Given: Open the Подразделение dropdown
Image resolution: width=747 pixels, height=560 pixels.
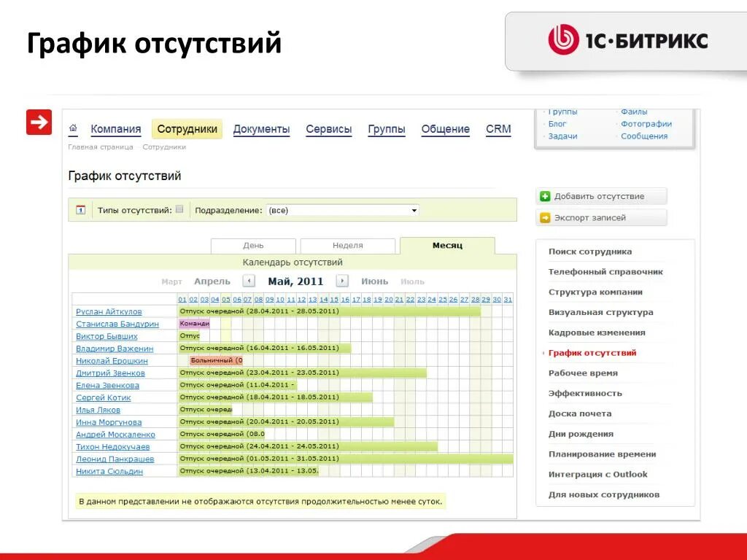Looking at the screenshot, I should pyautogui.click(x=342, y=210).
